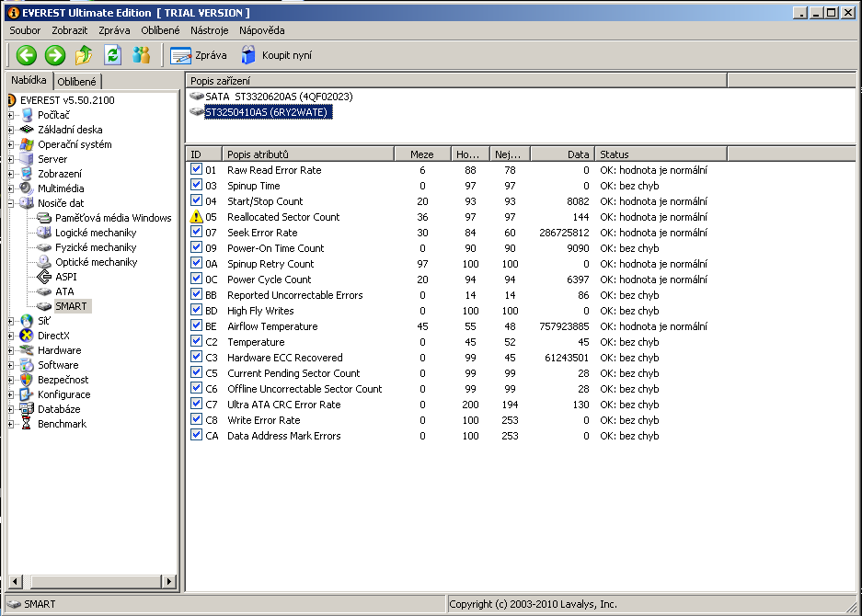Expand the Počítač tree node
This screenshot has height=616, width=862.
(x=11, y=115)
